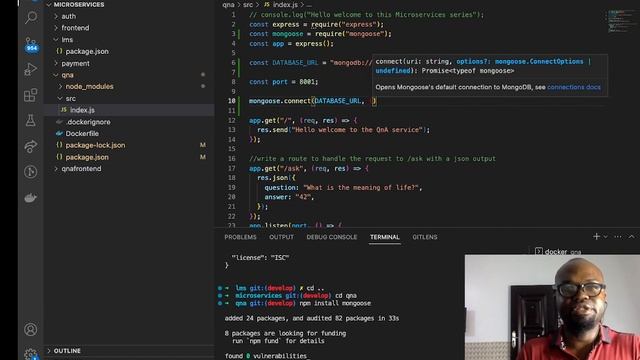Select the docker qna terminal entry

pyautogui.click(x=558, y=251)
